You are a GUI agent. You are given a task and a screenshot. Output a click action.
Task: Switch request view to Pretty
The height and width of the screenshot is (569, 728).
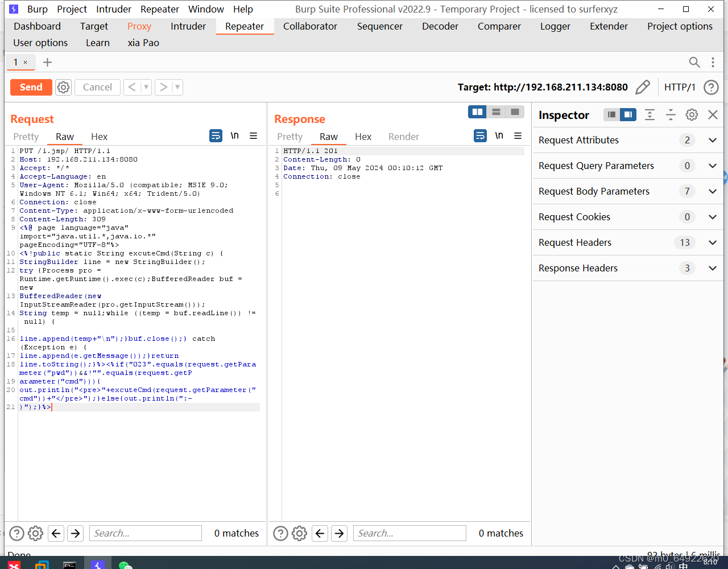tap(26, 137)
